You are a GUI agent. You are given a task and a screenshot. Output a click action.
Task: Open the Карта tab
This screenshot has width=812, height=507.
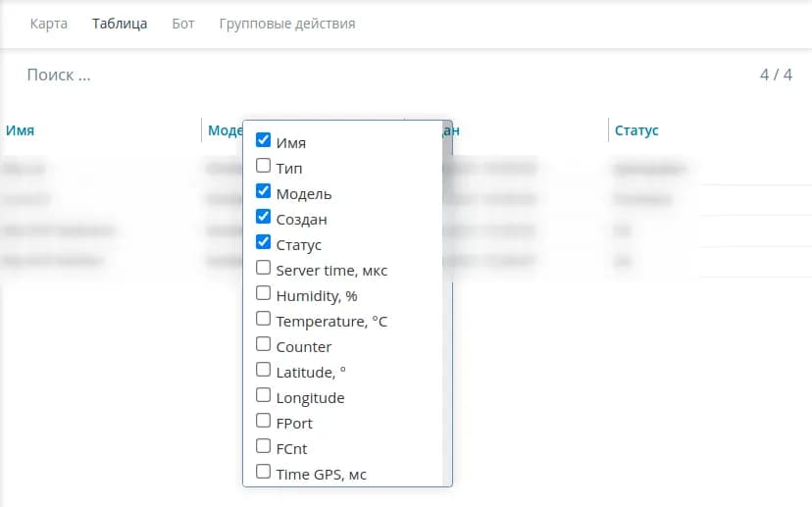click(x=49, y=24)
